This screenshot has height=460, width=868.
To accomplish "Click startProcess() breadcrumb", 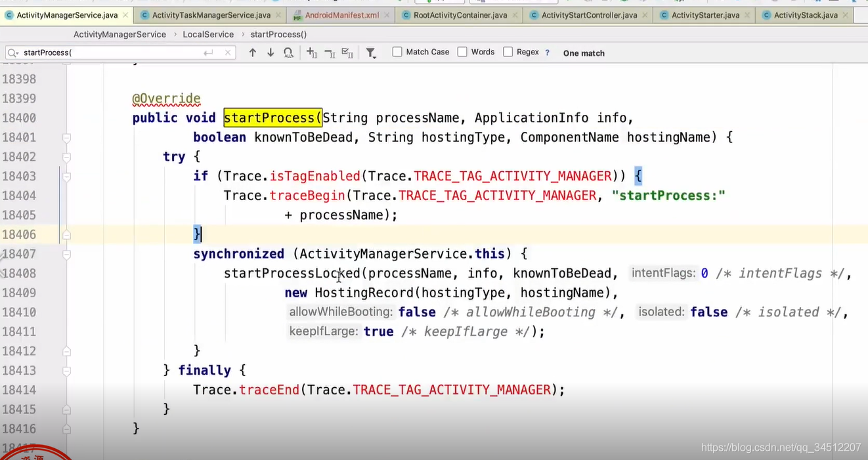I will click(x=278, y=34).
